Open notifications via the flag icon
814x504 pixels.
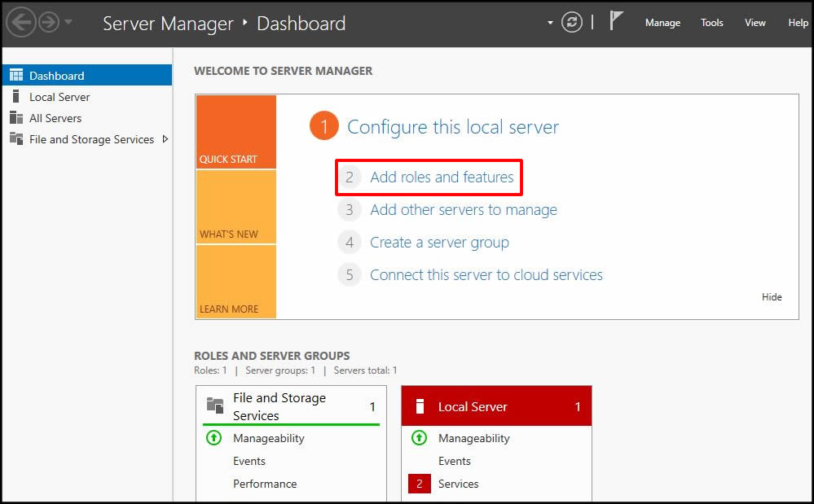pos(618,22)
